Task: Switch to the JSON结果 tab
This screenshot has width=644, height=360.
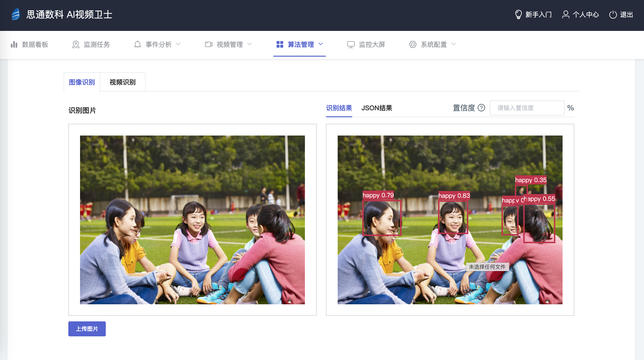Action: 377,108
